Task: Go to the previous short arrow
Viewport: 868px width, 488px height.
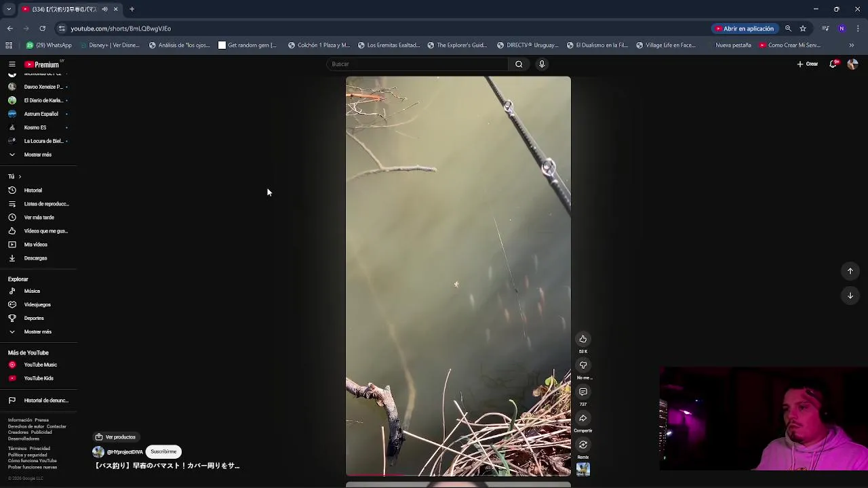Action: point(850,271)
